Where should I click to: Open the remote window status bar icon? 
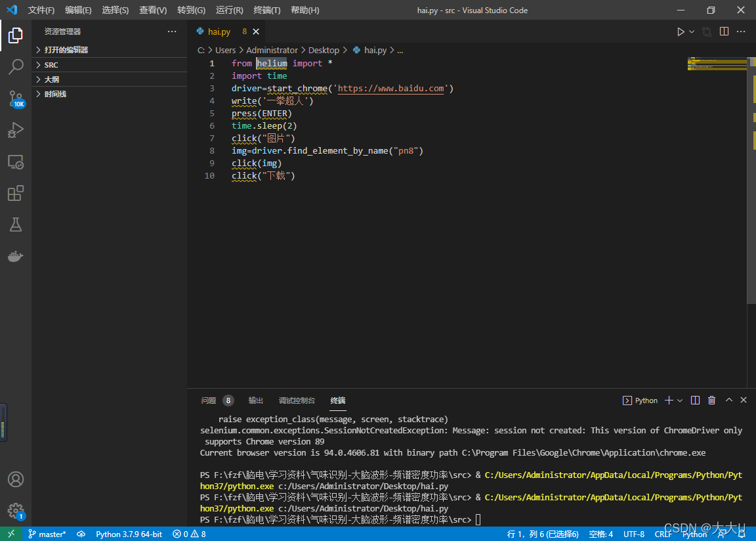coord(11,534)
